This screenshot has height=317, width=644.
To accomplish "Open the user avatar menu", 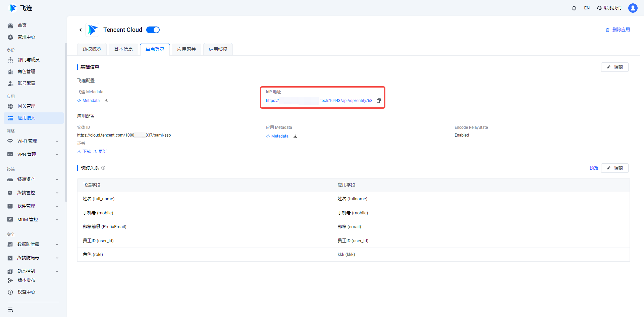I will pyautogui.click(x=633, y=8).
